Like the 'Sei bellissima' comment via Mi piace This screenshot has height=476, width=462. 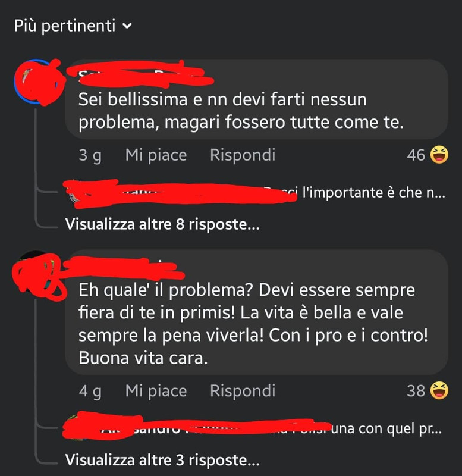156,155
